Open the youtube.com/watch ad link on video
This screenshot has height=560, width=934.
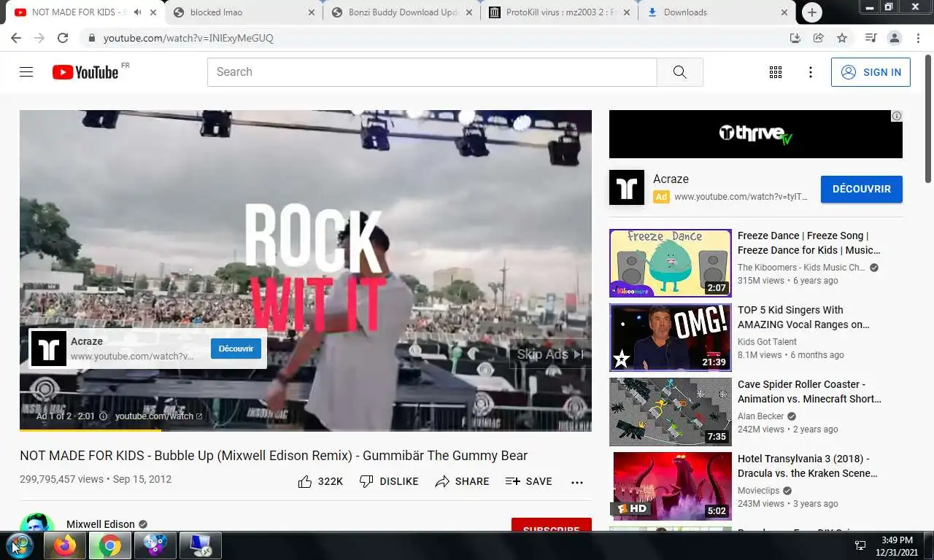coord(158,416)
